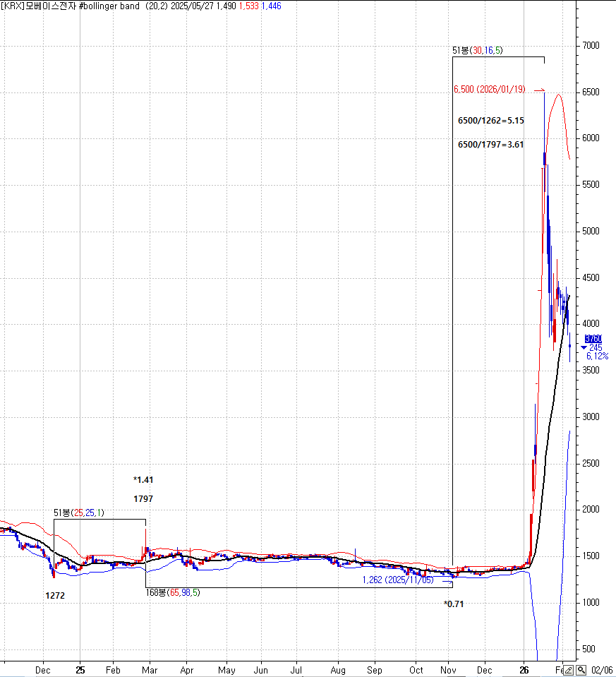Click the magnifier zoom icon
The width and height of the screenshot is (616, 677).
pos(581,670)
